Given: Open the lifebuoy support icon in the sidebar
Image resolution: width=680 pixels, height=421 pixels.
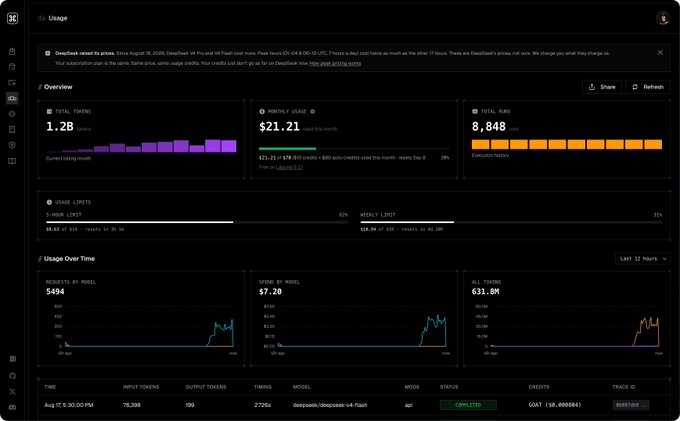Looking at the screenshot, I should (12, 114).
